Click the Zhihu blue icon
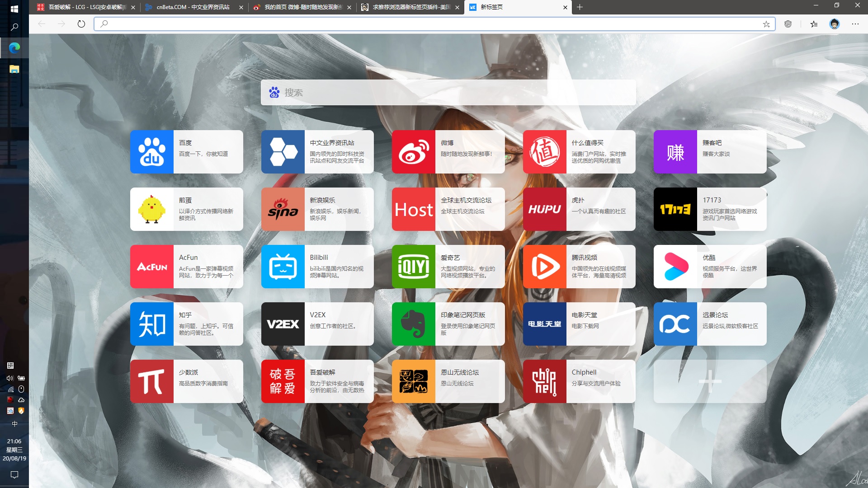Image resolution: width=868 pixels, height=488 pixels. coord(151,324)
